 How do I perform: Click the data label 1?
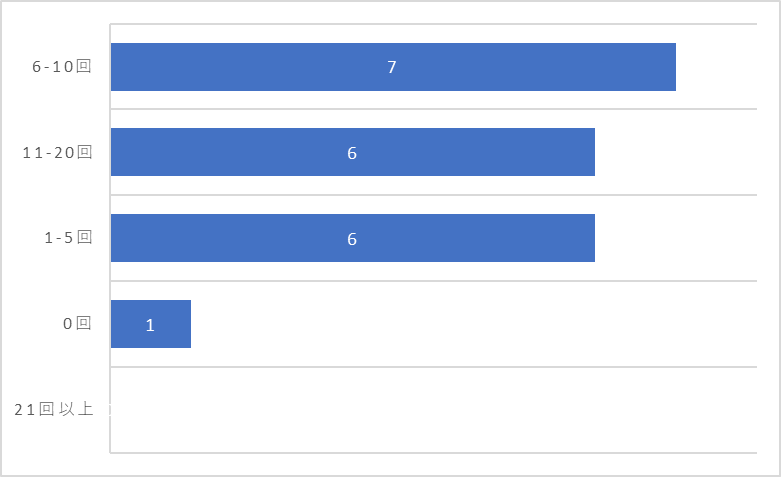tap(150, 325)
